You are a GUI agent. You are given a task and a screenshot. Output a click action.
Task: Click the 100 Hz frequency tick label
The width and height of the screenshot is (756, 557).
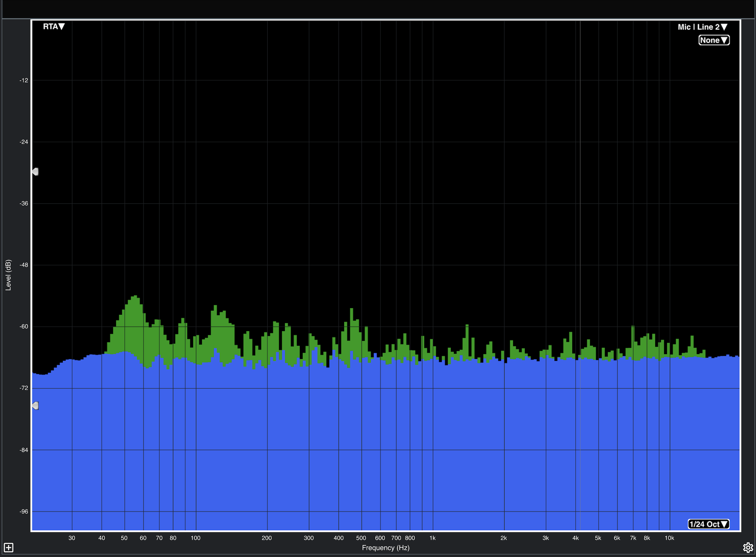195,538
